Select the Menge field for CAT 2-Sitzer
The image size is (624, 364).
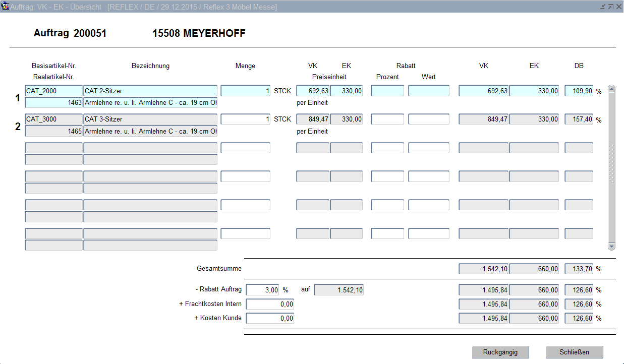[x=246, y=91]
